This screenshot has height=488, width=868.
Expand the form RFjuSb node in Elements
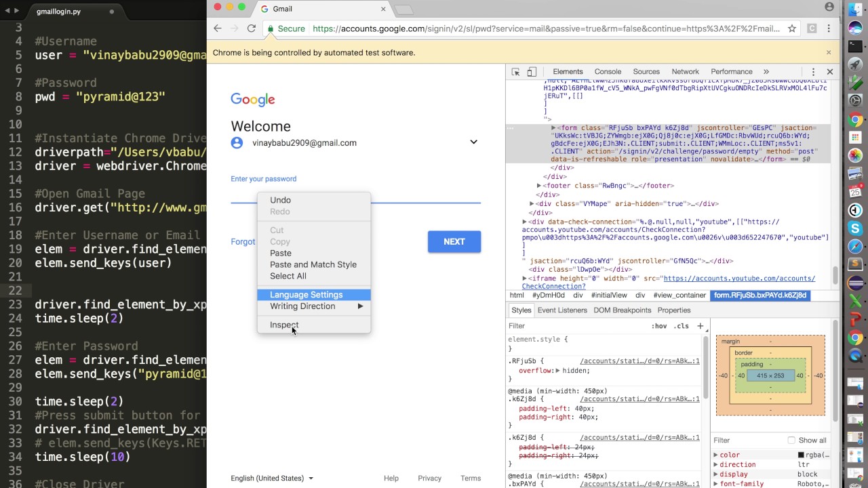pyautogui.click(x=553, y=127)
